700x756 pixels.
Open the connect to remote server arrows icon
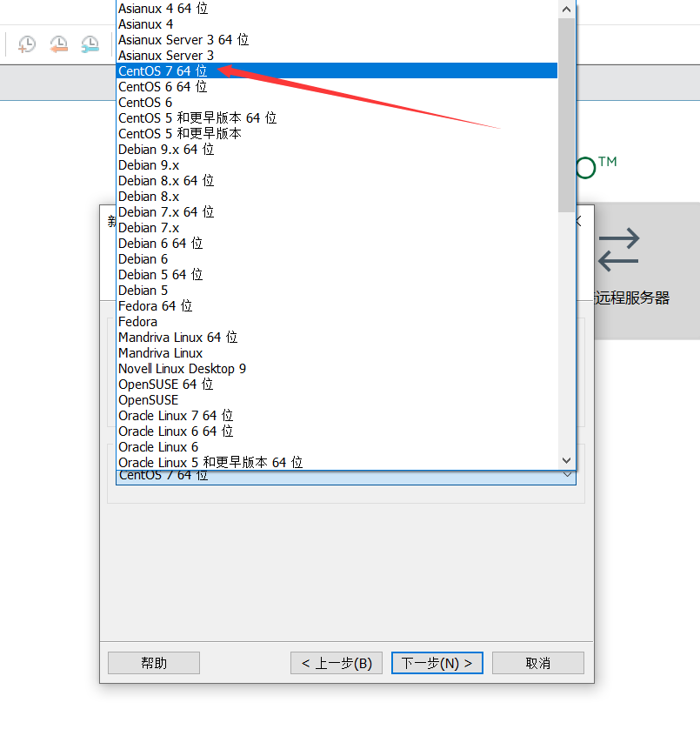click(x=618, y=250)
